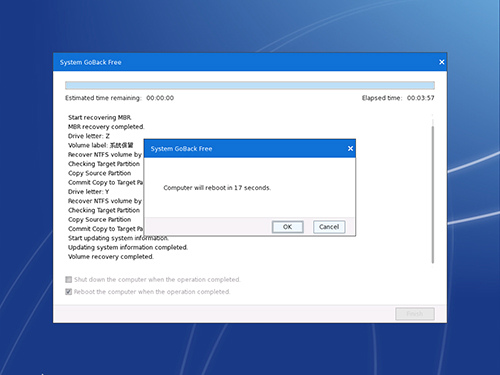Select the 'MBR recovery completed.' log line
Screen dimensions: 500x375
pos(106,127)
